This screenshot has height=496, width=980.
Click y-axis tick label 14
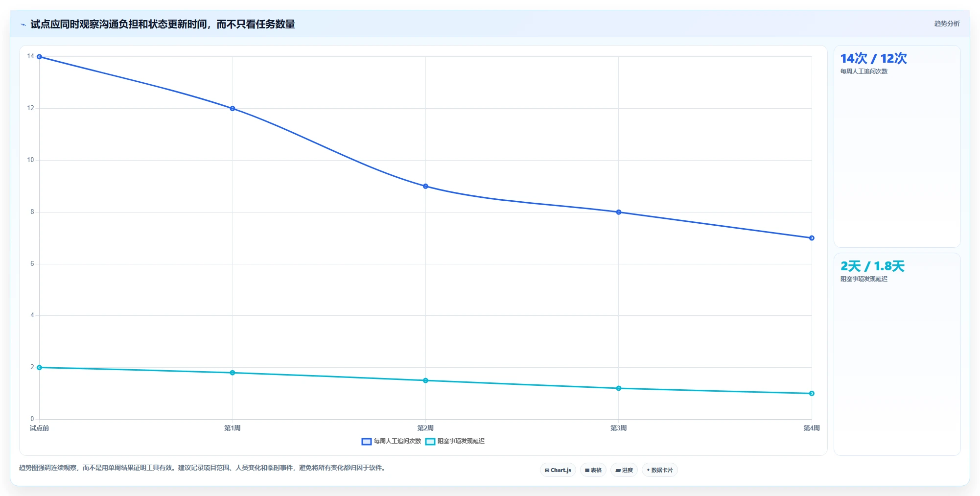point(31,56)
